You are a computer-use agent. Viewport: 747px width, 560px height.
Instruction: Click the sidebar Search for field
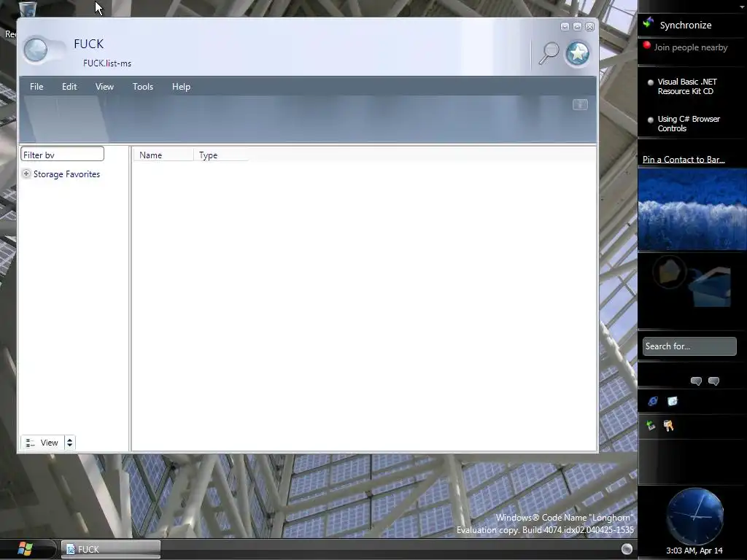click(x=689, y=346)
